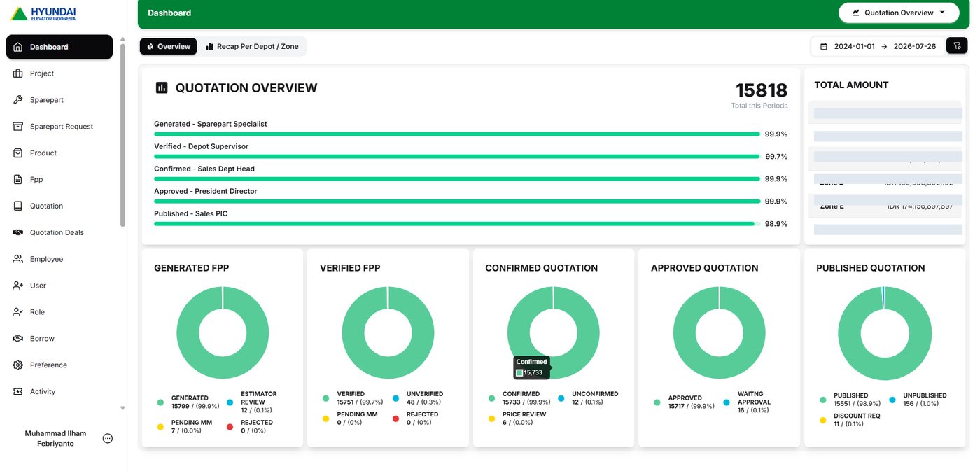Open the Activity menu item
Image resolution: width=980 pixels, height=471 pixels.
coord(59,392)
